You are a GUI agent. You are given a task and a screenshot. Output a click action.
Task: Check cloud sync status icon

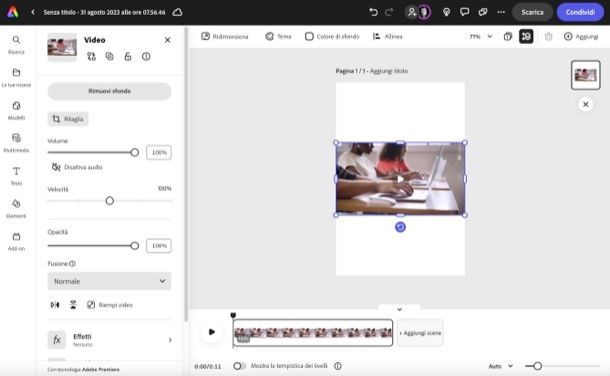[x=177, y=12]
